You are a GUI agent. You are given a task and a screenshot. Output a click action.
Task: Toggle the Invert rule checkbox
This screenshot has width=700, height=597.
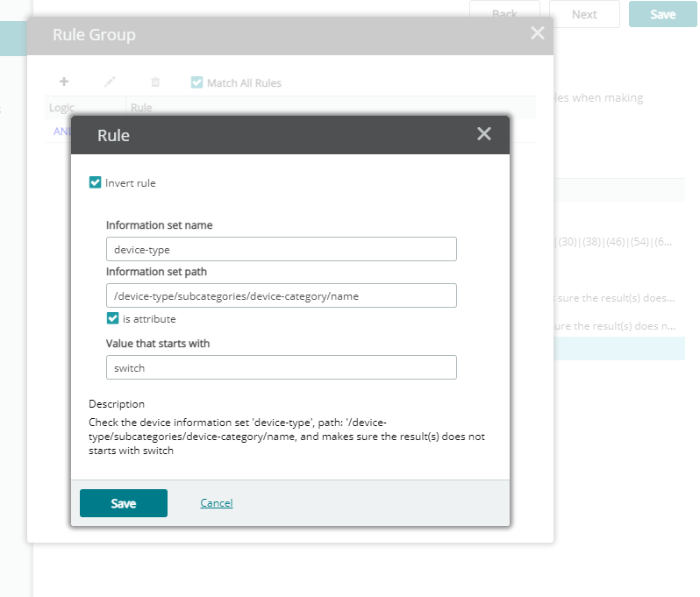[95, 182]
